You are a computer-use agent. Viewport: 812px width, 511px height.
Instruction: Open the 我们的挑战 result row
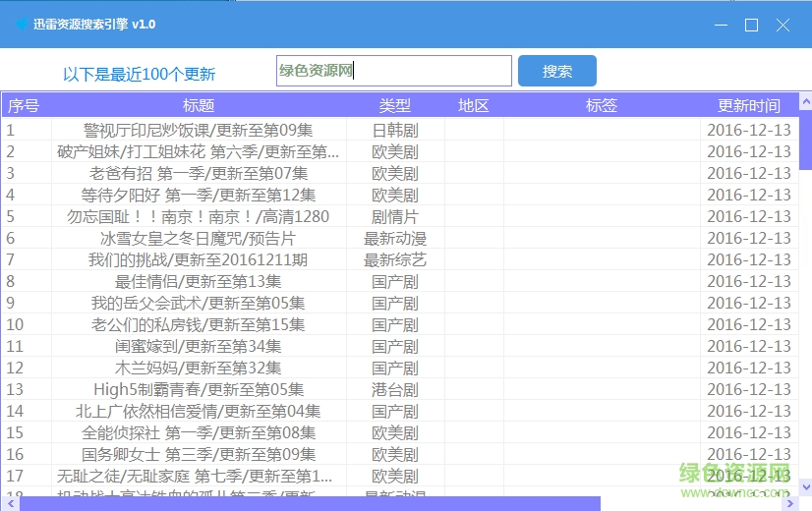198,259
